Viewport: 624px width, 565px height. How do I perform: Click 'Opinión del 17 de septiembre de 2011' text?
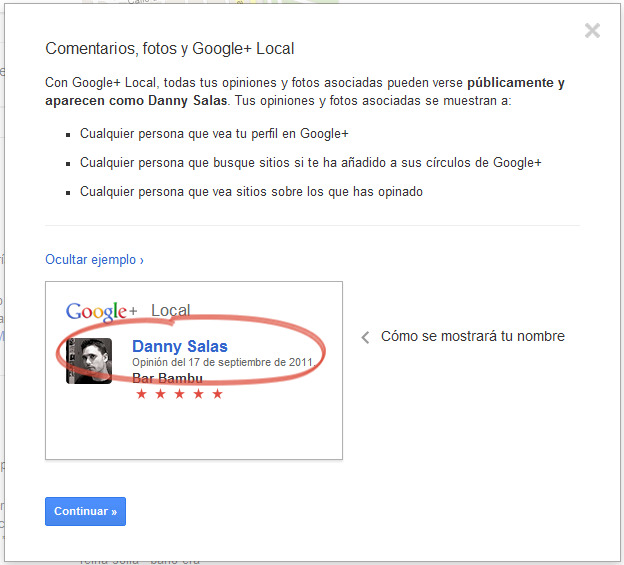222,362
